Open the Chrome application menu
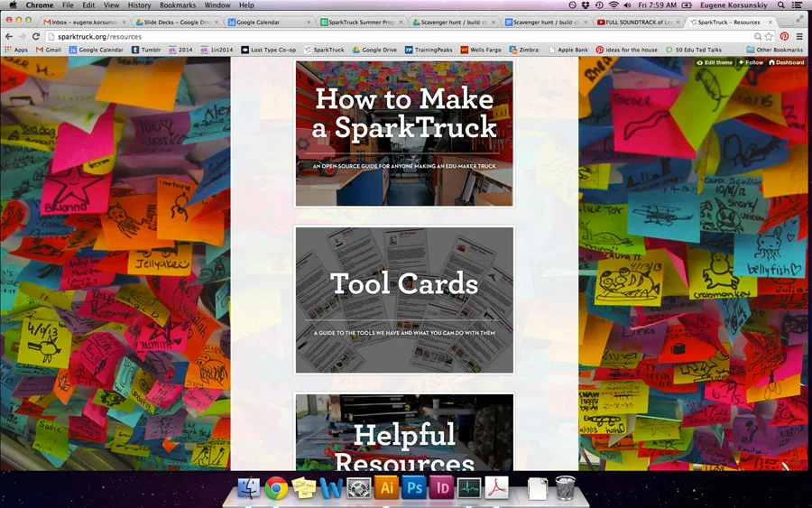 point(40,5)
